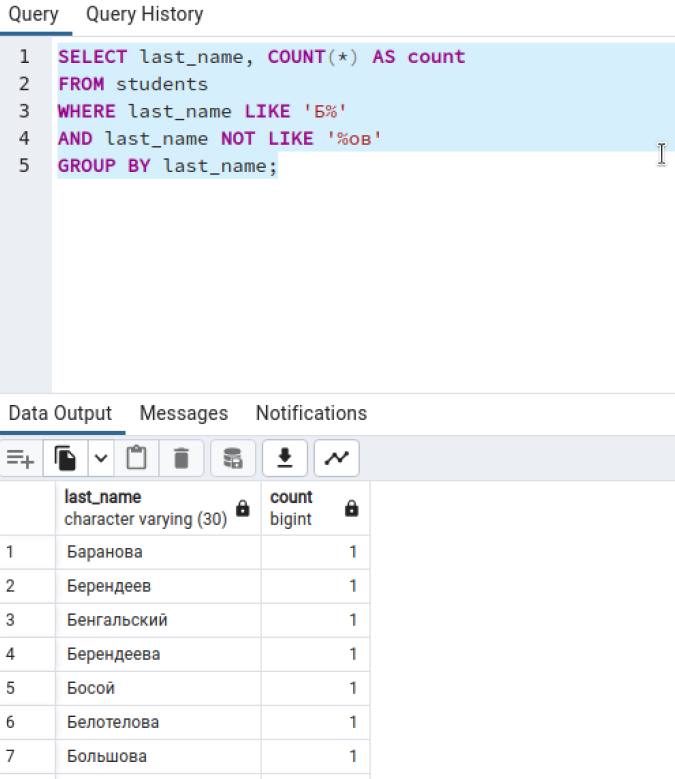The image size is (675, 779).
Task: Click the Save data changes icon
Action: coord(232,458)
